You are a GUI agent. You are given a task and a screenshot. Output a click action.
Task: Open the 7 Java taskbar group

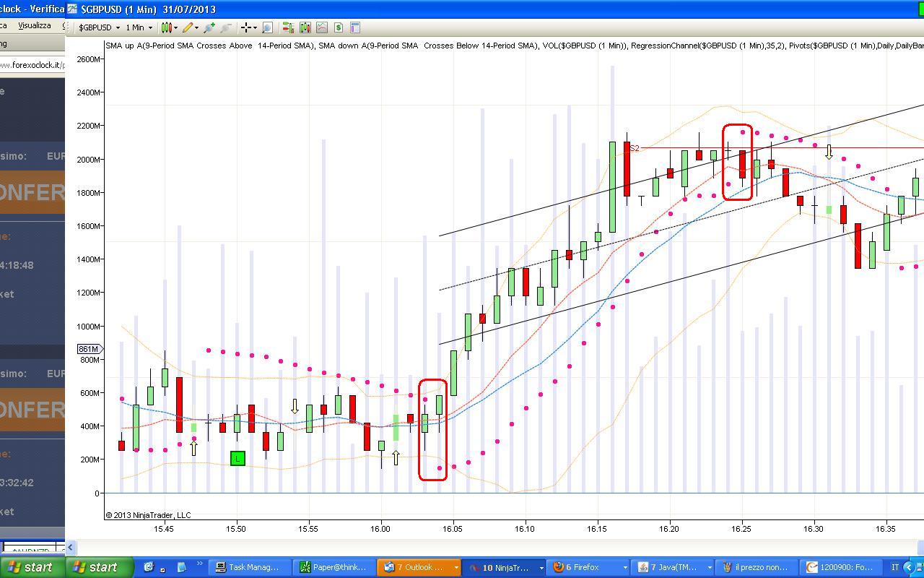[674, 567]
